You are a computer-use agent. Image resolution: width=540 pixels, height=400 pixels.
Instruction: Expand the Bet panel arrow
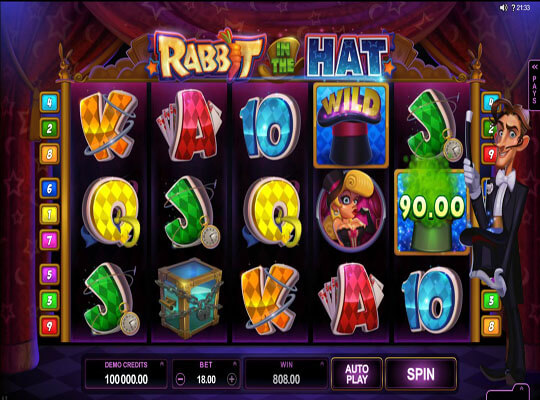tap(235, 363)
